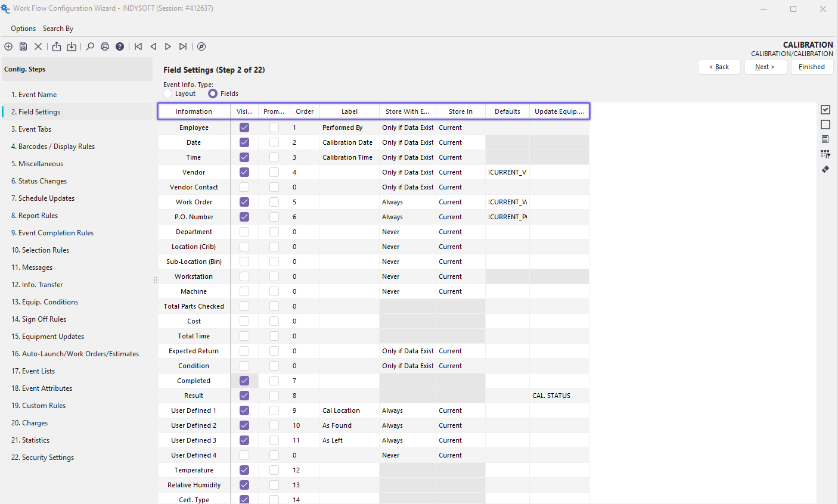The width and height of the screenshot is (838, 504).
Task: Save configuration with the floppy disk icon
Action: tap(23, 46)
